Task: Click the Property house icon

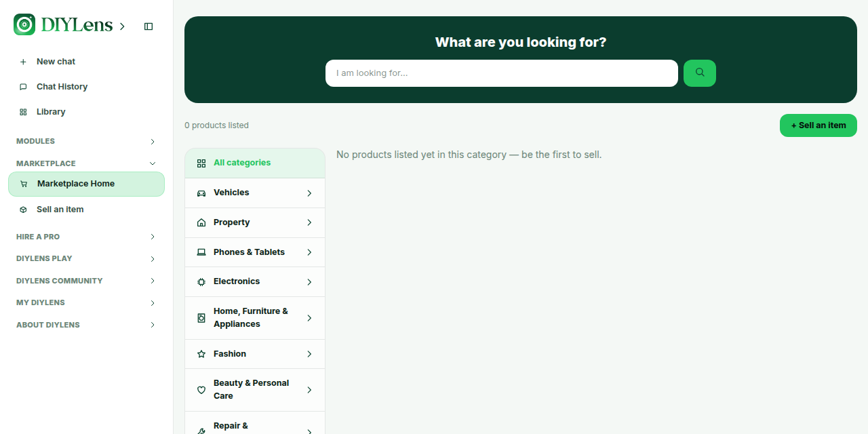Action: pos(201,222)
